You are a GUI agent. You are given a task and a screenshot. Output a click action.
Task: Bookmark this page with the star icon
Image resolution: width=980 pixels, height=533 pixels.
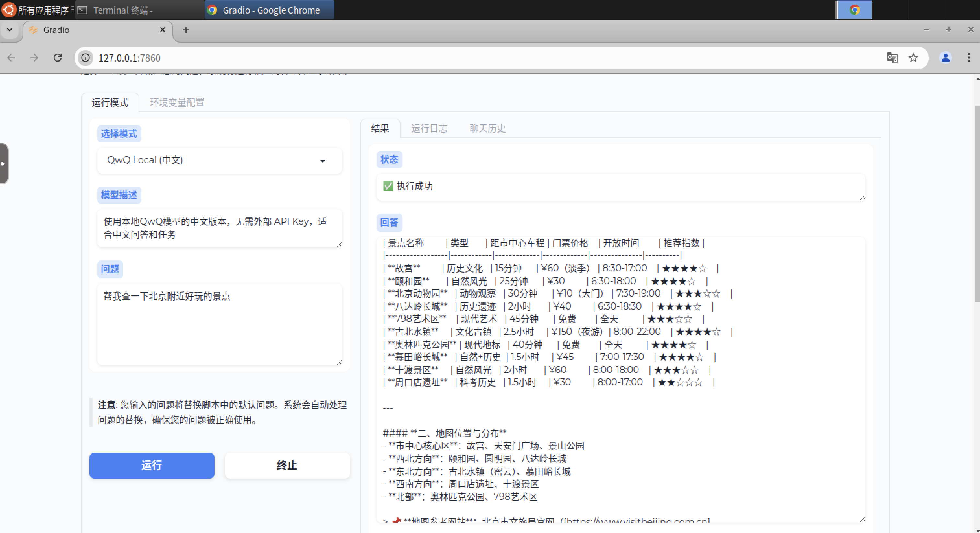point(913,58)
